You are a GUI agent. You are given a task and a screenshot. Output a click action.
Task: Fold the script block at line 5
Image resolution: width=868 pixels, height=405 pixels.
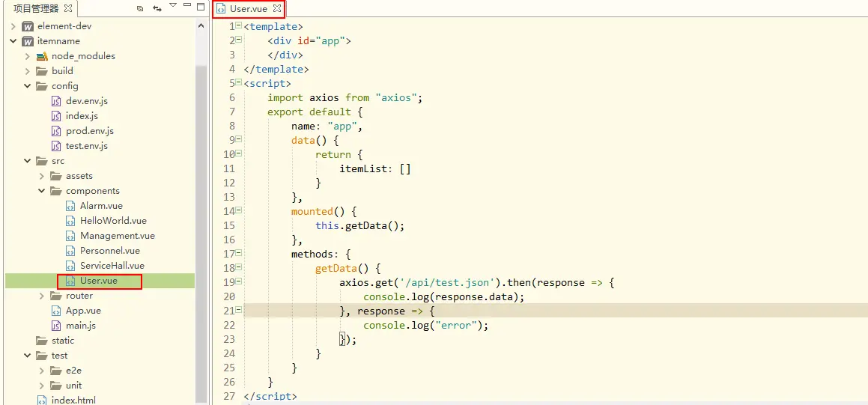click(239, 82)
